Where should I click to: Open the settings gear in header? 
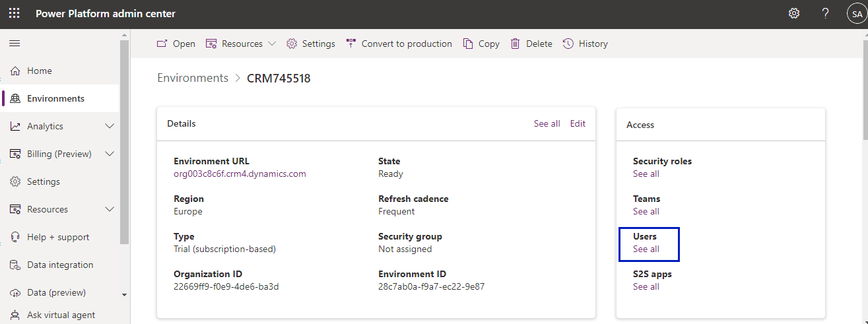pos(794,13)
